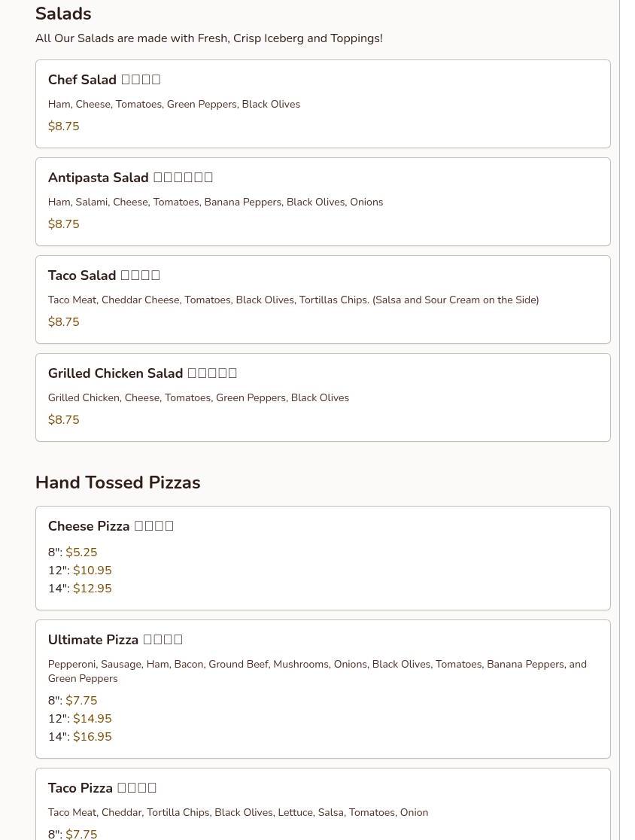Click icon glyphs after Grilled Chicken Salad
The width and height of the screenshot is (635, 840).
coord(212,373)
